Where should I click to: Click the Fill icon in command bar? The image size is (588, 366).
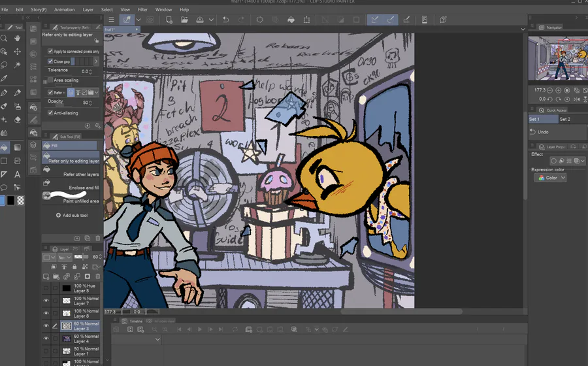(291, 20)
